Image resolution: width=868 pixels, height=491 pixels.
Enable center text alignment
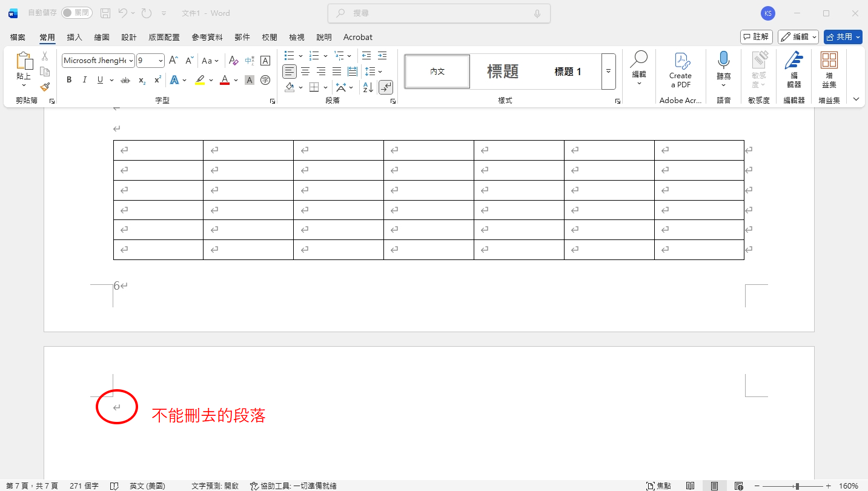(305, 71)
